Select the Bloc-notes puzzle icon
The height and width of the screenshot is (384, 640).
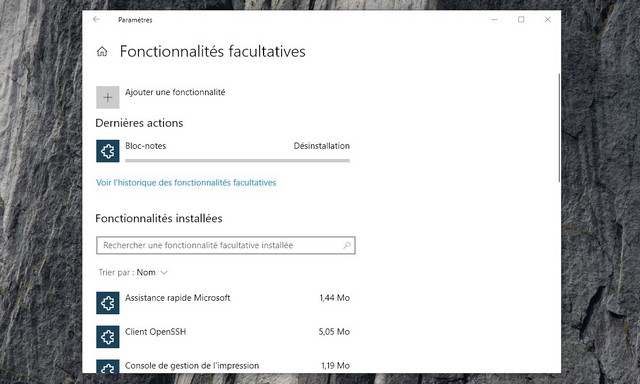click(108, 151)
